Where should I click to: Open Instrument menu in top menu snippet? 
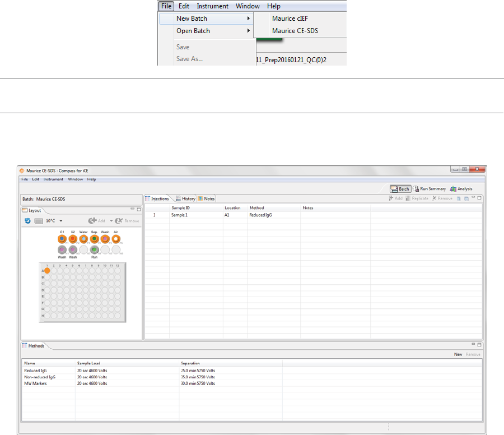pyautogui.click(x=212, y=6)
